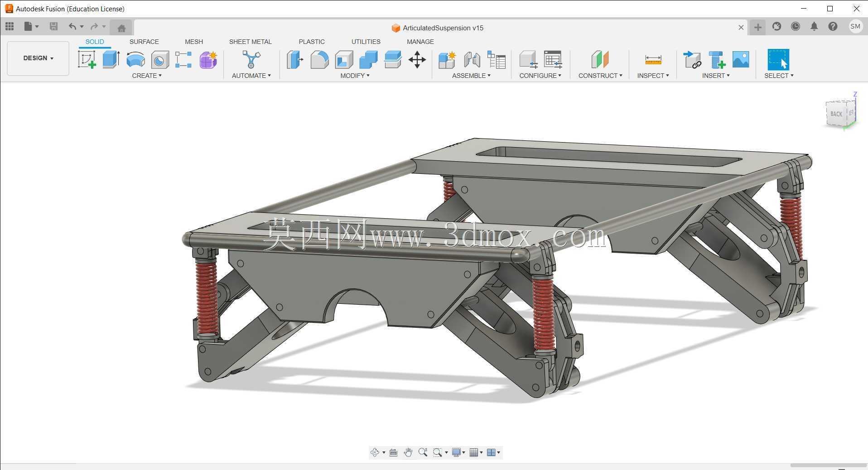Click the Move/Copy tool icon

click(x=417, y=59)
